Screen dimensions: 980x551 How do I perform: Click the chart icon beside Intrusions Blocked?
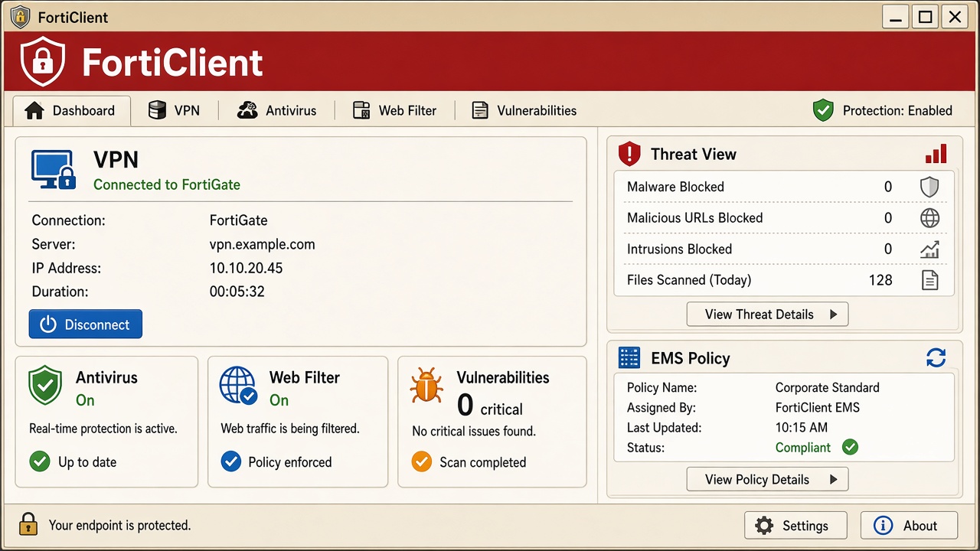pos(929,249)
